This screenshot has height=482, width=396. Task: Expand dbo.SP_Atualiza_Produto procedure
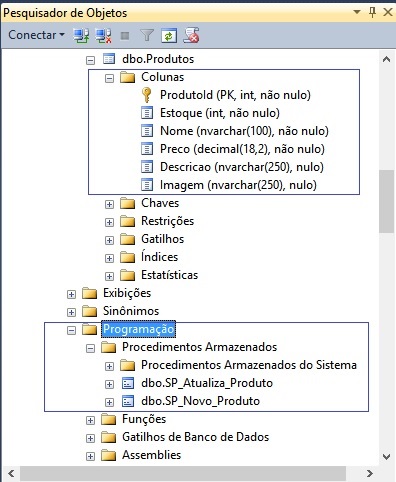click(x=109, y=384)
